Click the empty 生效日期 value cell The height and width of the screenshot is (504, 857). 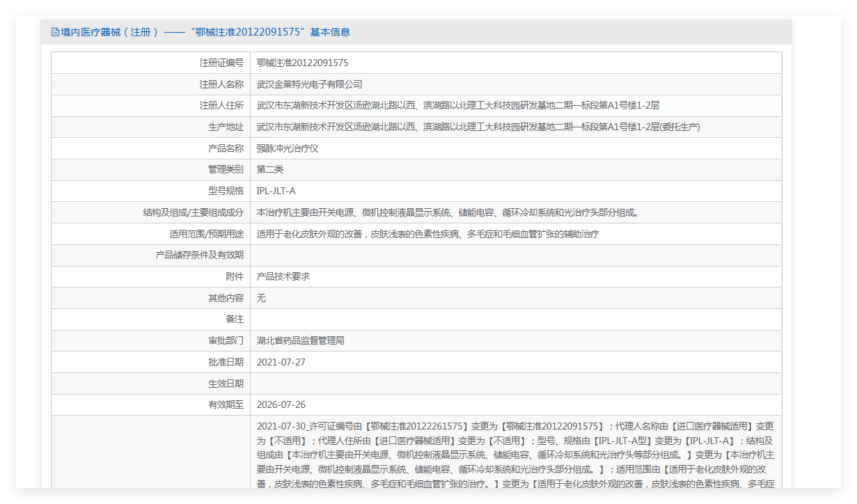point(515,384)
